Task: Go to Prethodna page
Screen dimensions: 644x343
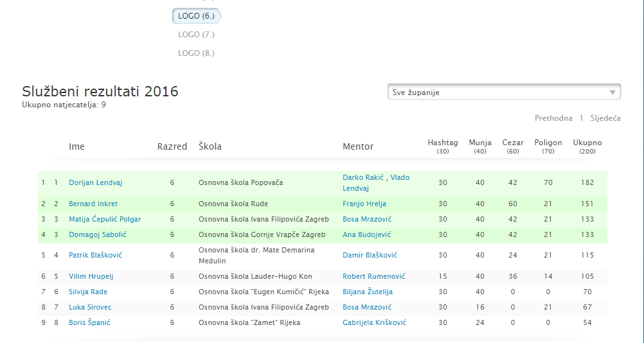Action: pos(553,118)
